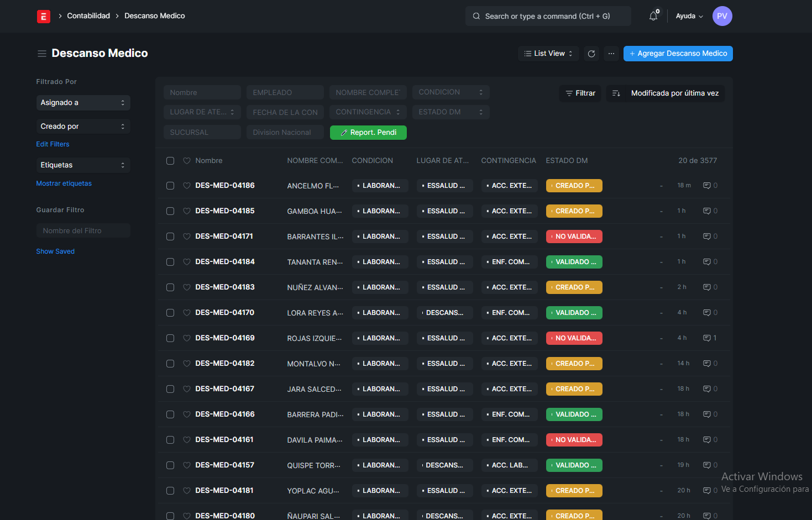Click the green VALIDADO status of DES-MED-04184
Screen dimensions: 812x520
574,262
